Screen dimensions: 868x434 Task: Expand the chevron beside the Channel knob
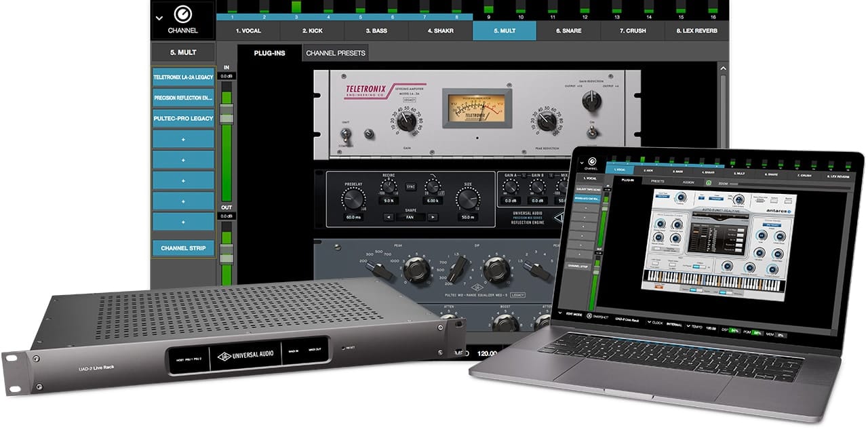[x=159, y=18]
